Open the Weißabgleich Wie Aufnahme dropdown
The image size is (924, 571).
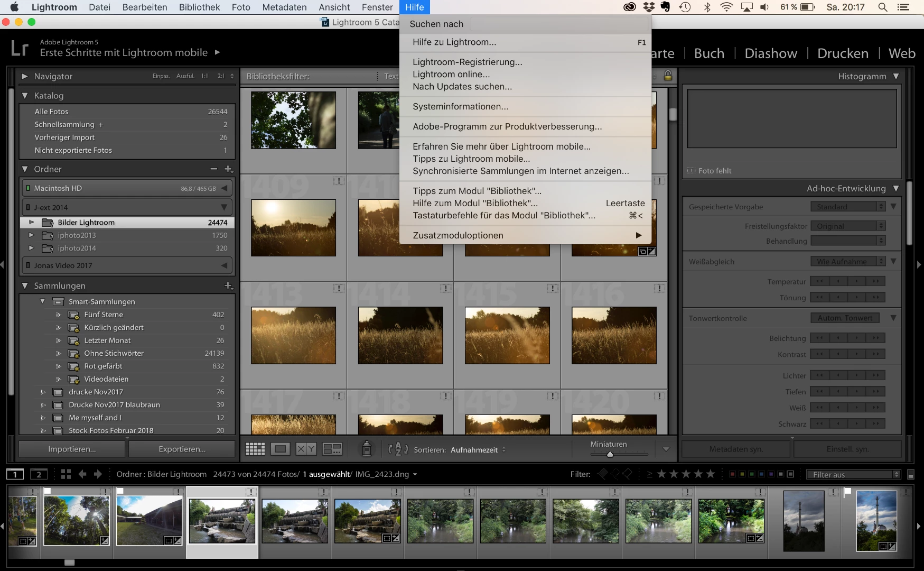[847, 261]
